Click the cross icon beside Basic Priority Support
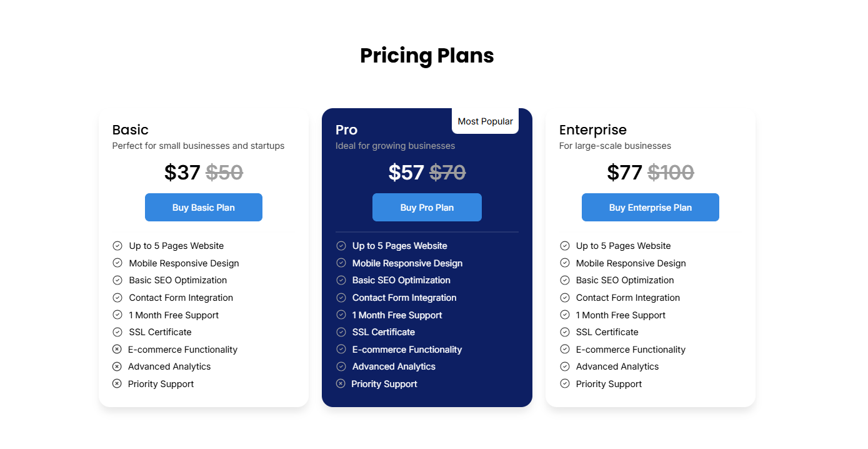The height and width of the screenshot is (449, 868). click(x=117, y=384)
